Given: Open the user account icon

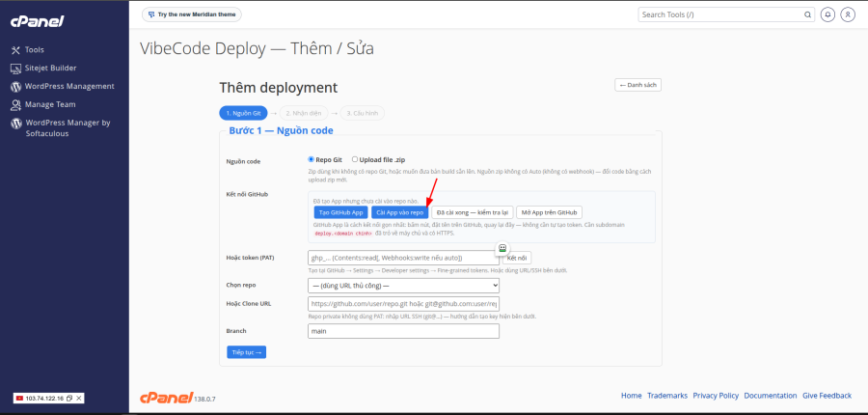Looking at the screenshot, I should click(848, 15).
